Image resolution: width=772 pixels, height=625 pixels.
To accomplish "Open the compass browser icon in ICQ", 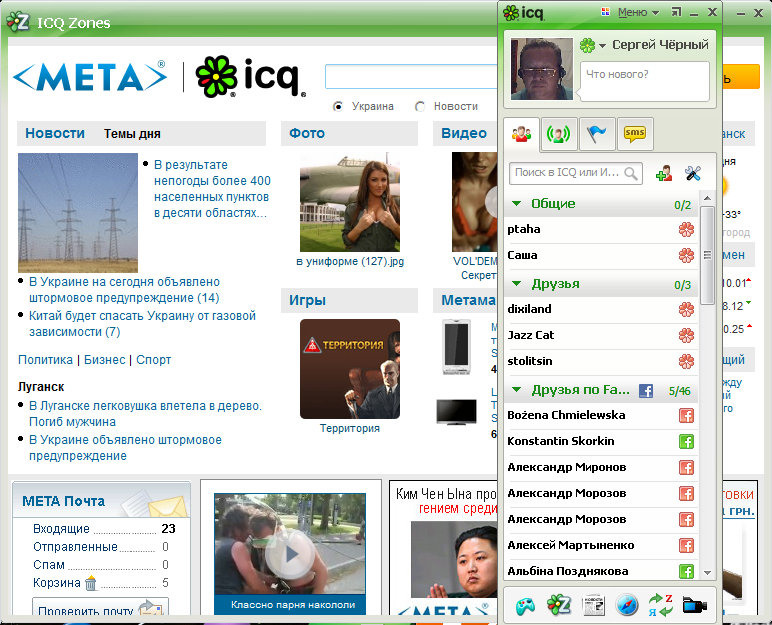I will [627, 606].
